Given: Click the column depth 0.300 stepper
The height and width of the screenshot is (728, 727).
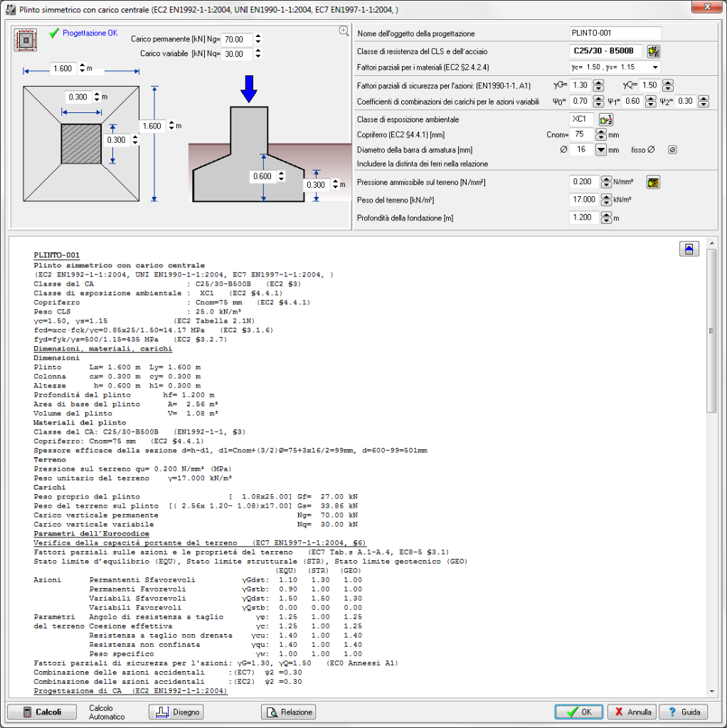Looking at the screenshot, I should coord(135,140).
